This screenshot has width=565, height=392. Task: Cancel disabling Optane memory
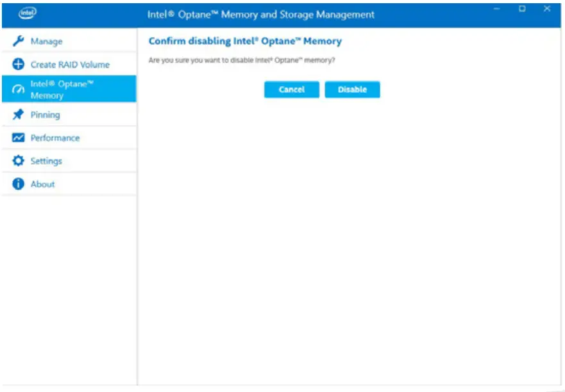[x=292, y=89]
